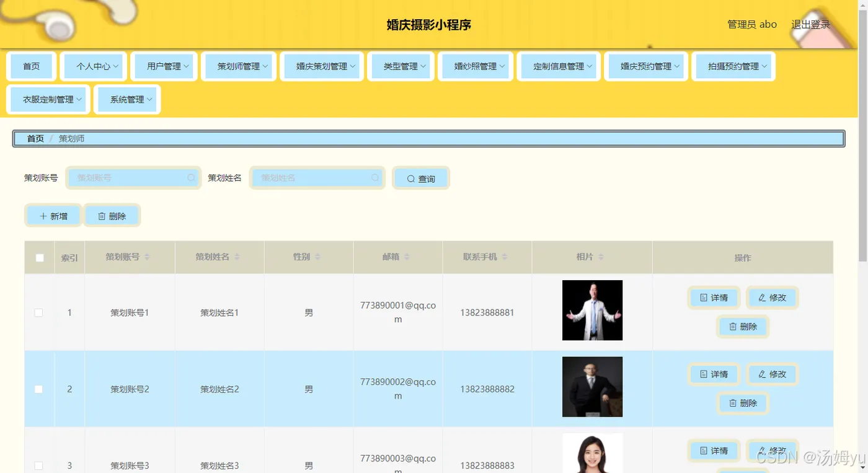Image resolution: width=868 pixels, height=473 pixels.
Task: Click the 婚庆摄影小程序 page title
Action: [x=429, y=25]
